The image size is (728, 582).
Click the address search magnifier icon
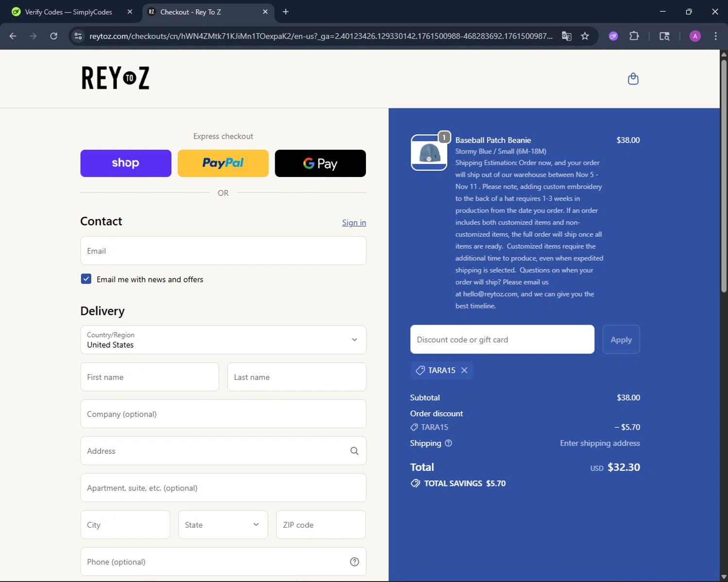click(x=354, y=451)
